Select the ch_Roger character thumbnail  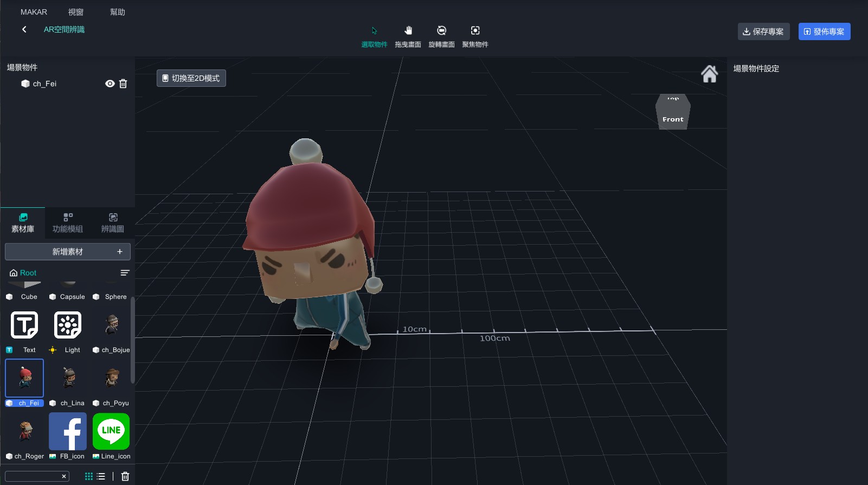pyautogui.click(x=24, y=431)
